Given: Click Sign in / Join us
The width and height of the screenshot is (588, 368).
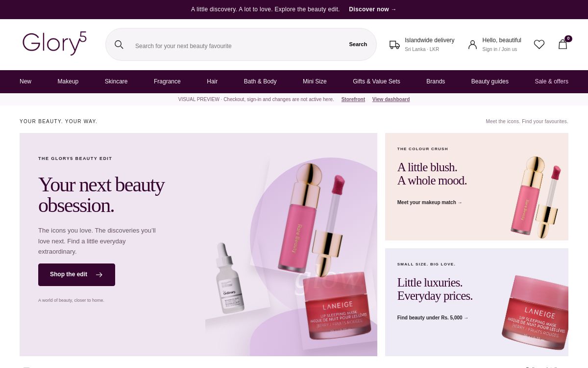Looking at the screenshot, I should pyautogui.click(x=499, y=50).
